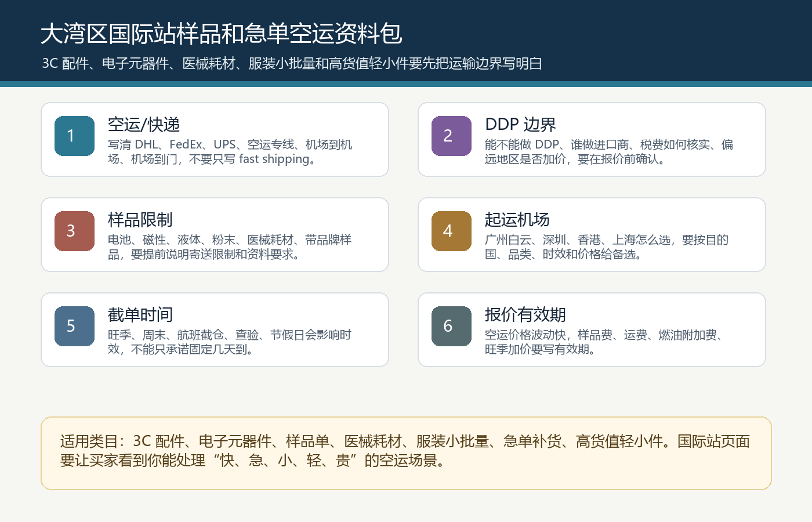Select the heading 截单时间
The height and width of the screenshot is (522, 812).
point(140,315)
